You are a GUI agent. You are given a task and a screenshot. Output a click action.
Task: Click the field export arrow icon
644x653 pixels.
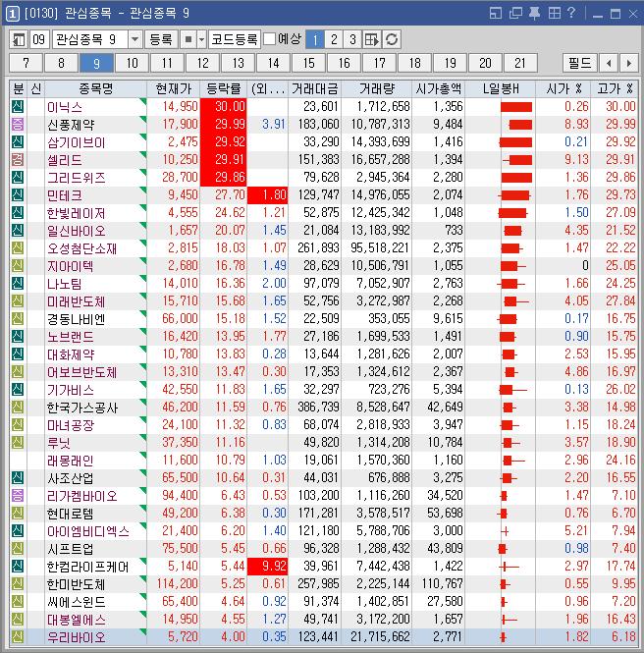click(x=372, y=39)
